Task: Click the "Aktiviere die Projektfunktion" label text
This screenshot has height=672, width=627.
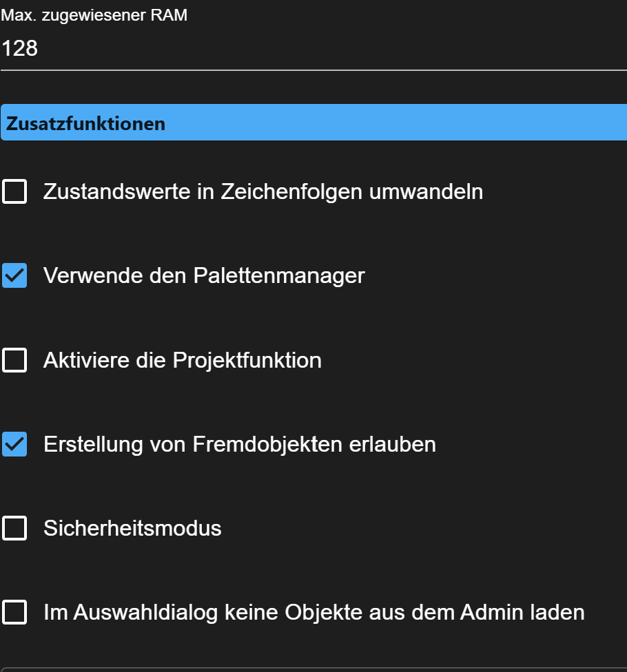Action: coord(183,360)
